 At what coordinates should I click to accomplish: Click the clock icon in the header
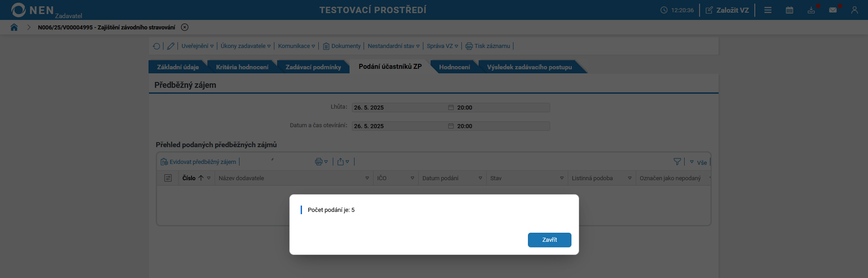(664, 10)
